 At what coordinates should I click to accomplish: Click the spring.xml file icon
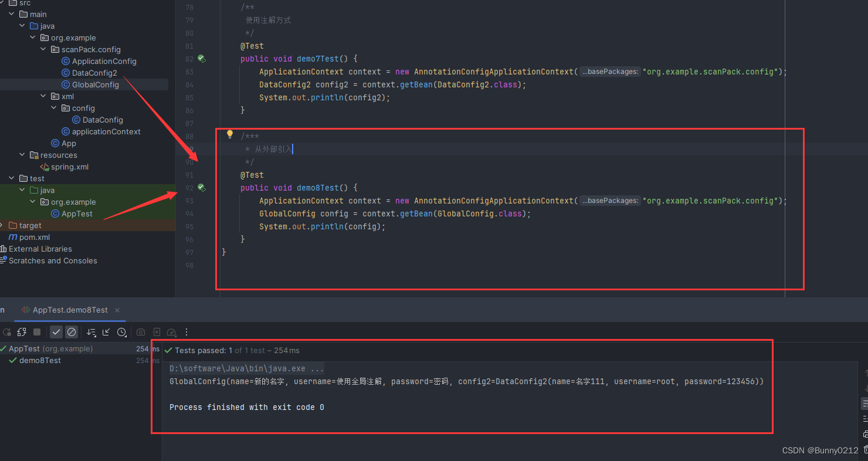[x=45, y=167]
